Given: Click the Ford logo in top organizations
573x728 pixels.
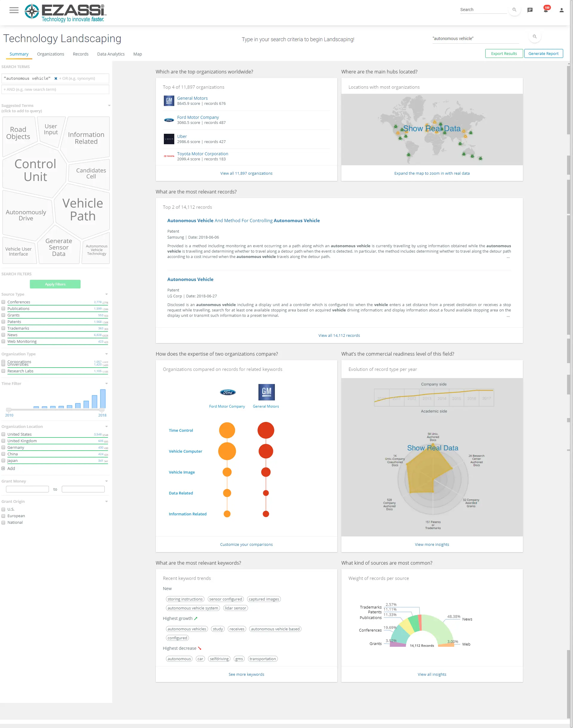Looking at the screenshot, I should (x=169, y=120).
